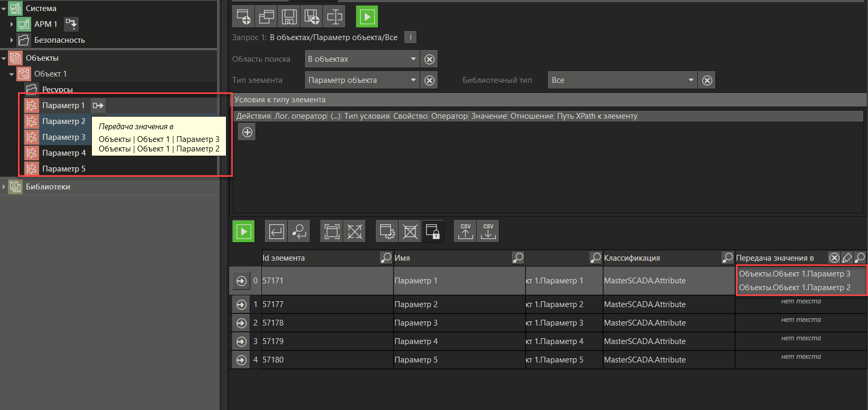Click the CSV export upload arrow icon
The image size is (868, 410).
(465, 231)
